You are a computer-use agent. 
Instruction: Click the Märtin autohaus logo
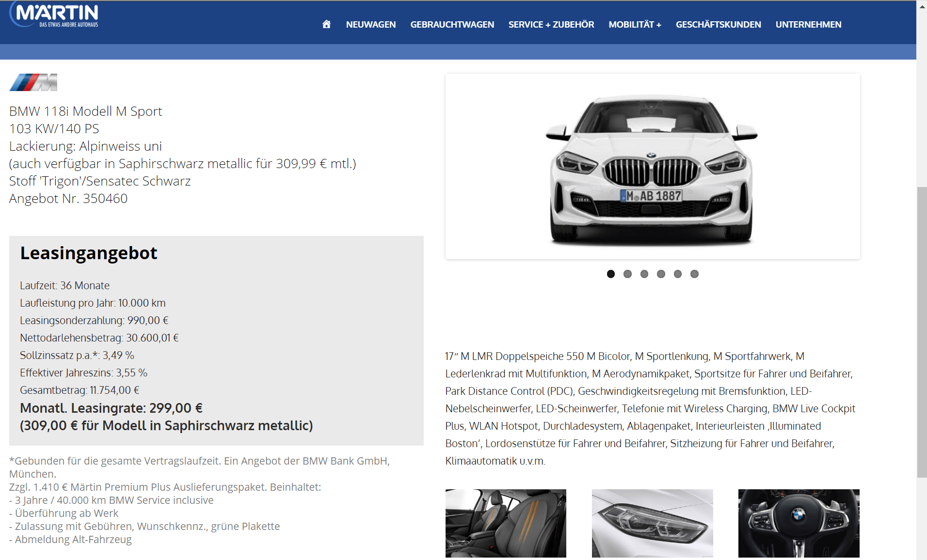(x=54, y=15)
